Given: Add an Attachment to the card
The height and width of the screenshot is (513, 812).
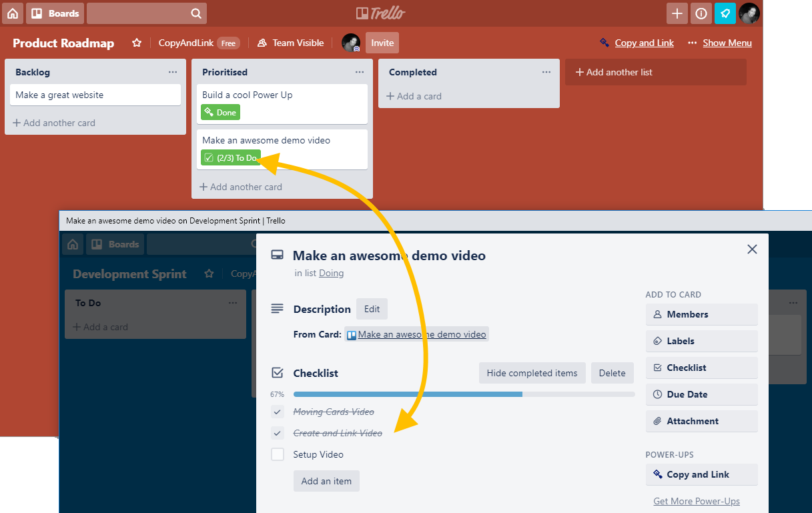Looking at the screenshot, I should pyautogui.click(x=702, y=421).
